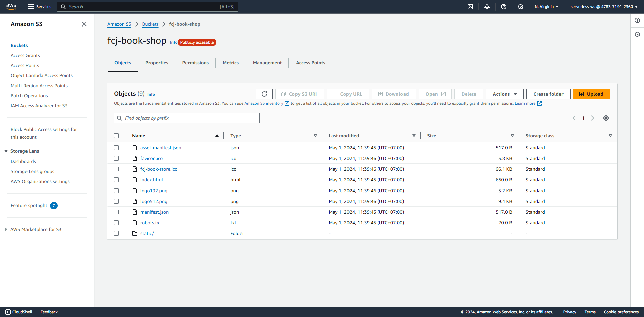Switch to the Properties tab

coord(157,63)
